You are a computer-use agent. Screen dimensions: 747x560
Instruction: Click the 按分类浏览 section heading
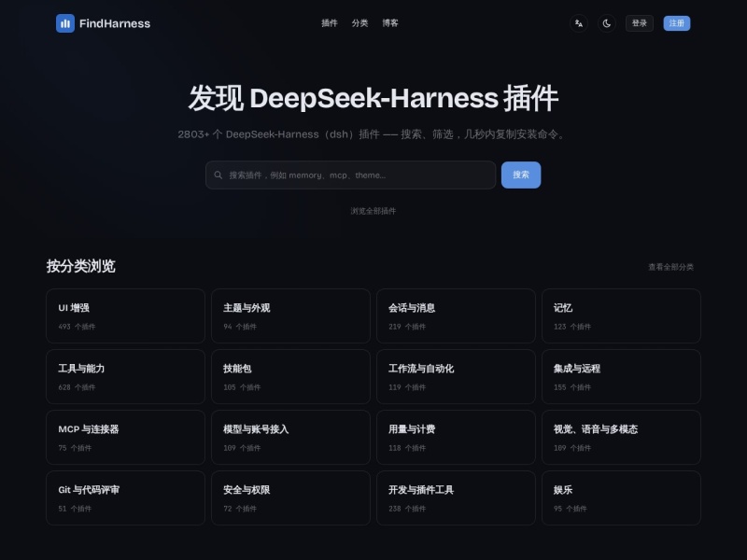point(81,266)
